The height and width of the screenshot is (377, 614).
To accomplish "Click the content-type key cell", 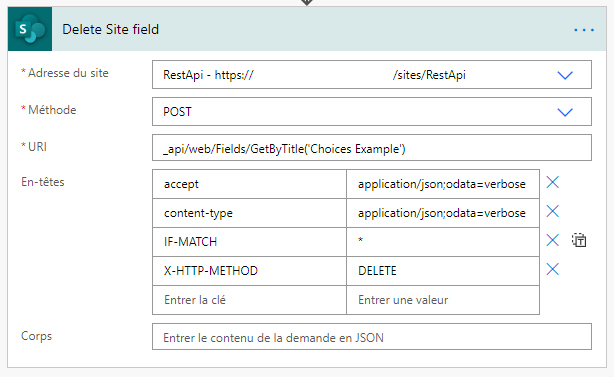I will 249,213.
